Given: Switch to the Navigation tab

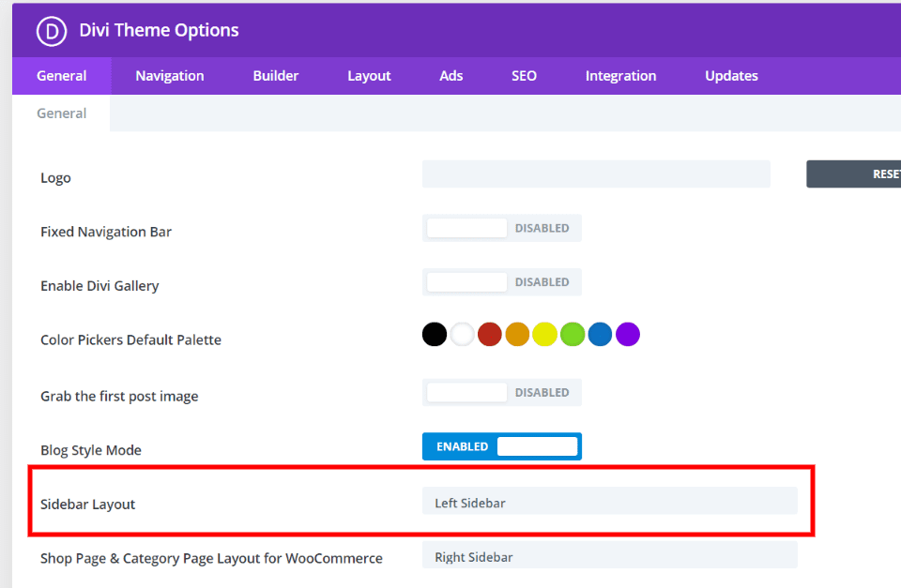Looking at the screenshot, I should (170, 76).
